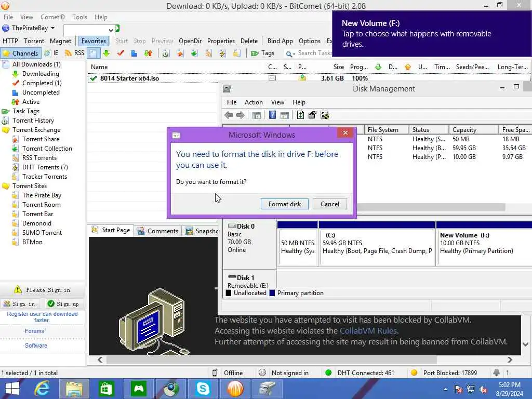Click the Sign in button
The image size is (532, 399).
pos(20,304)
